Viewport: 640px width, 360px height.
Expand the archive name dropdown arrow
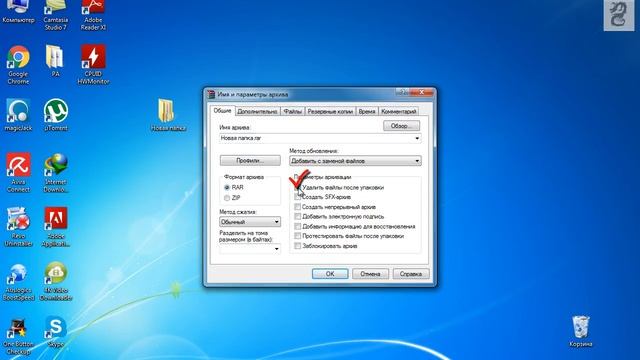pyautogui.click(x=417, y=138)
